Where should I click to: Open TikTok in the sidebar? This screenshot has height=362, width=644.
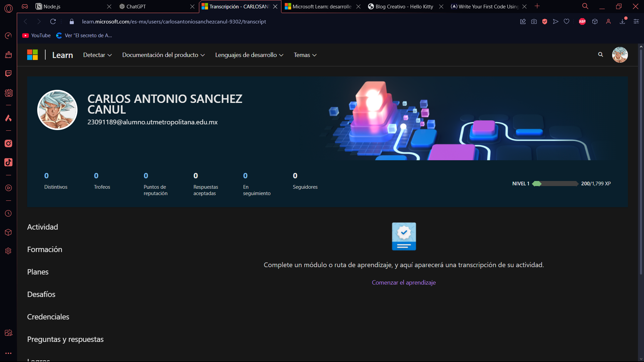[8, 162]
